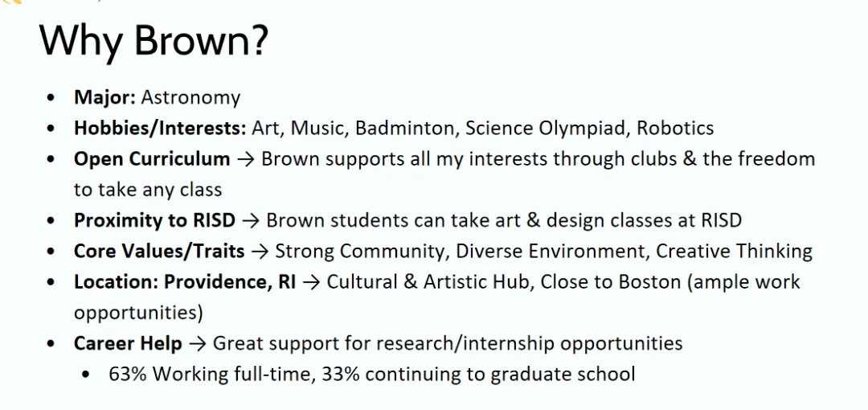Select the "Career Help" bold heading
The image size is (868, 410).
[x=128, y=343]
